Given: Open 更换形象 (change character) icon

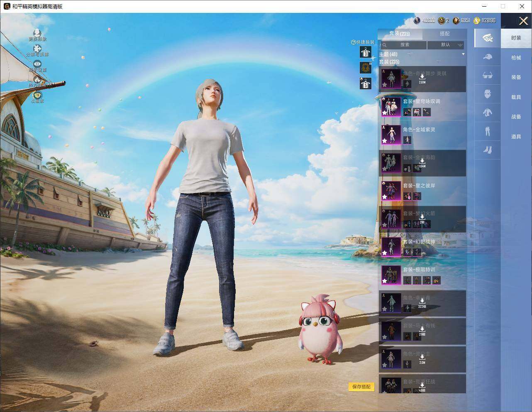Looking at the screenshot, I should pos(37,33).
